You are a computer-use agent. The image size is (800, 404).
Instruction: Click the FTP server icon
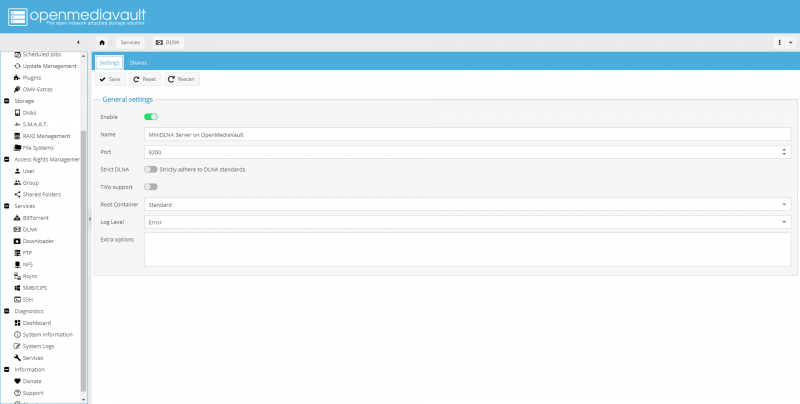click(x=17, y=252)
